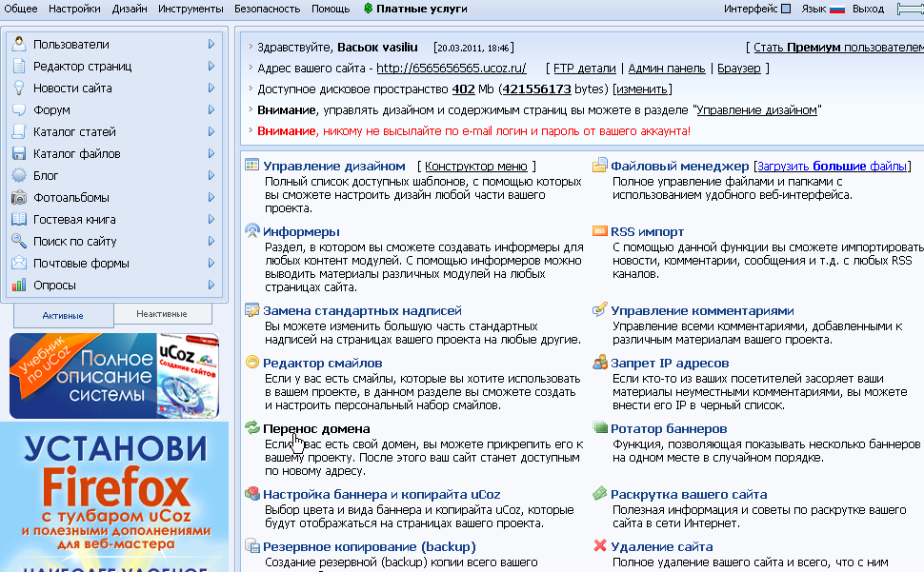Open the Настройки top menu
The image size is (924, 572).
click(x=73, y=9)
